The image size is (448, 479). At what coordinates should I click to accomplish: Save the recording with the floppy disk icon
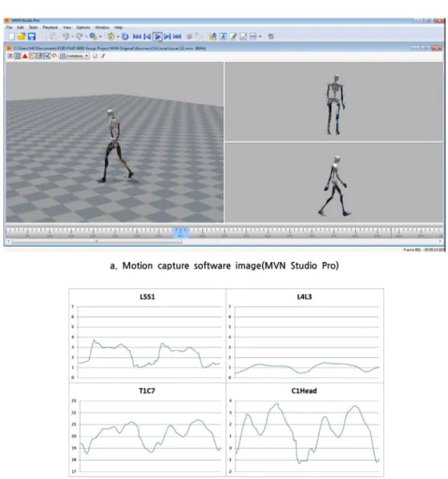click(x=31, y=37)
